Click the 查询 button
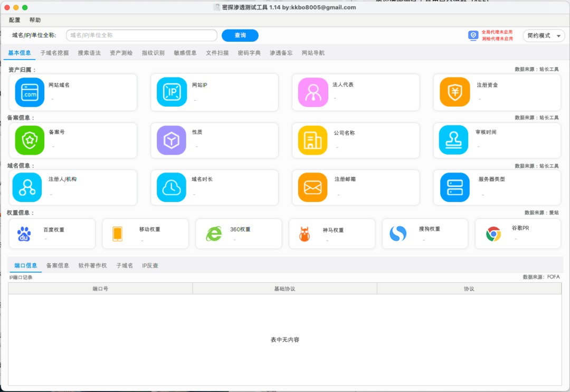Screen dimensions: 570x392 (240, 35)
